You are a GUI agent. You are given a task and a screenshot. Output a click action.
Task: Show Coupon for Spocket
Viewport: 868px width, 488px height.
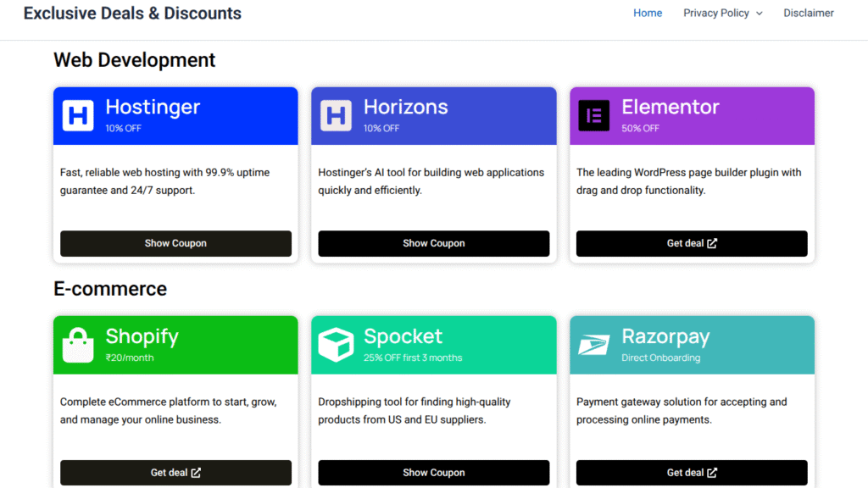coord(433,473)
